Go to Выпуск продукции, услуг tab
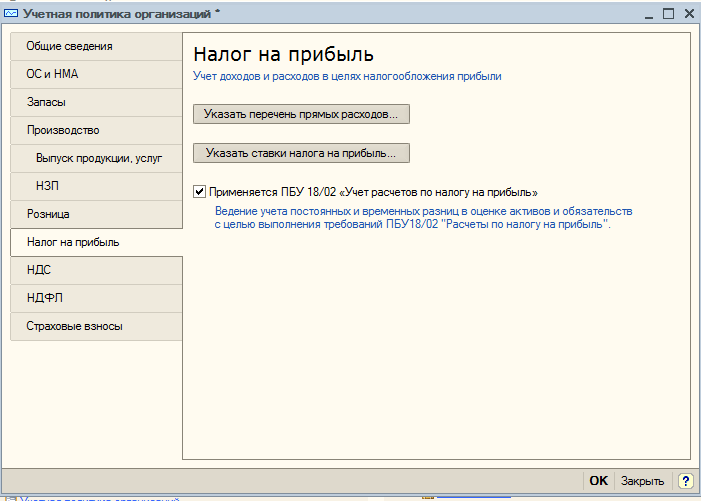701x501 pixels. (x=96, y=158)
